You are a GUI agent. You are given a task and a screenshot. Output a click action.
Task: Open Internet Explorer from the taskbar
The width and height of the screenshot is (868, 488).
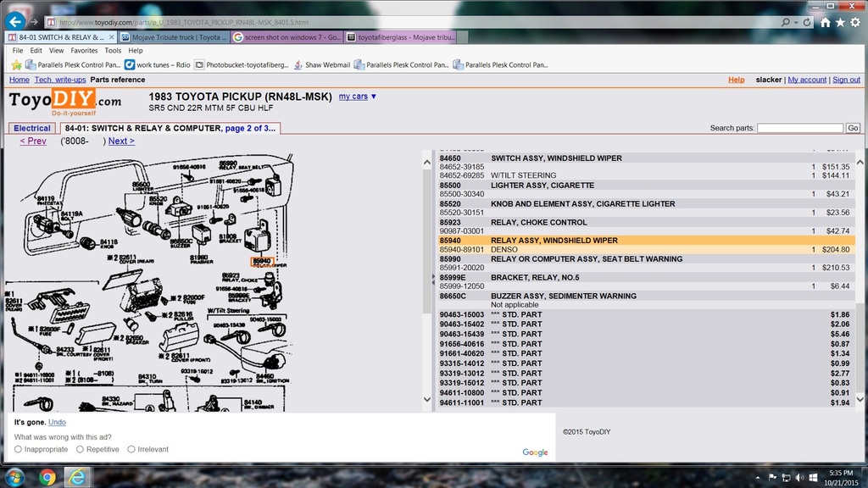tap(76, 477)
